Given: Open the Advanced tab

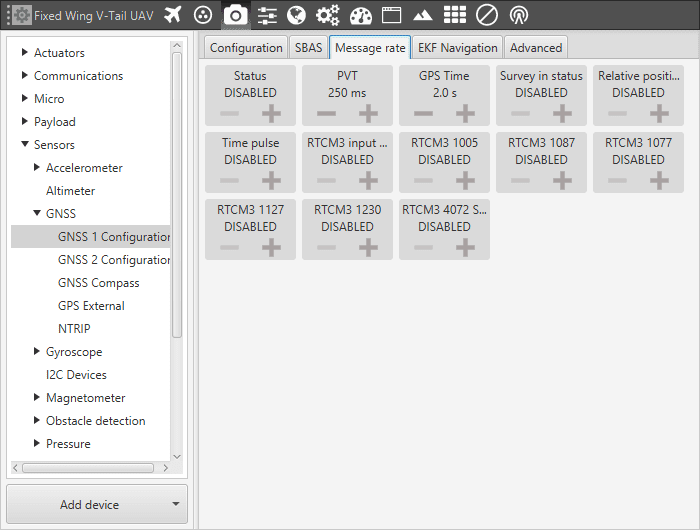Looking at the screenshot, I should (x=536, y=47).
